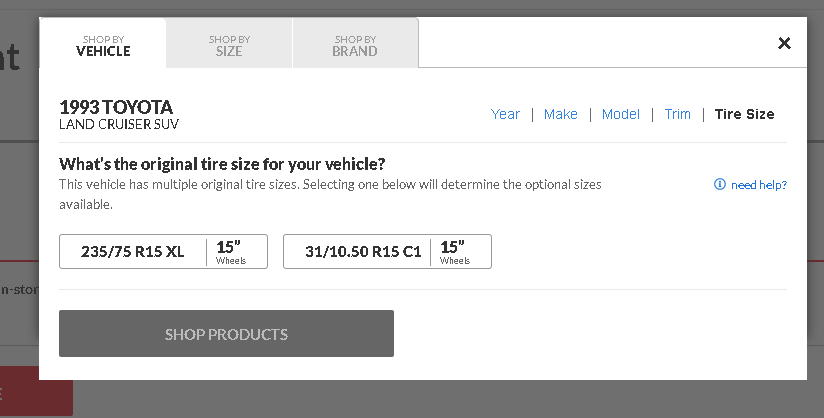Viewport: 824px width, 418px height.
Task: Switch to Shop by Vehicle tab
Action: click(103, 43)
